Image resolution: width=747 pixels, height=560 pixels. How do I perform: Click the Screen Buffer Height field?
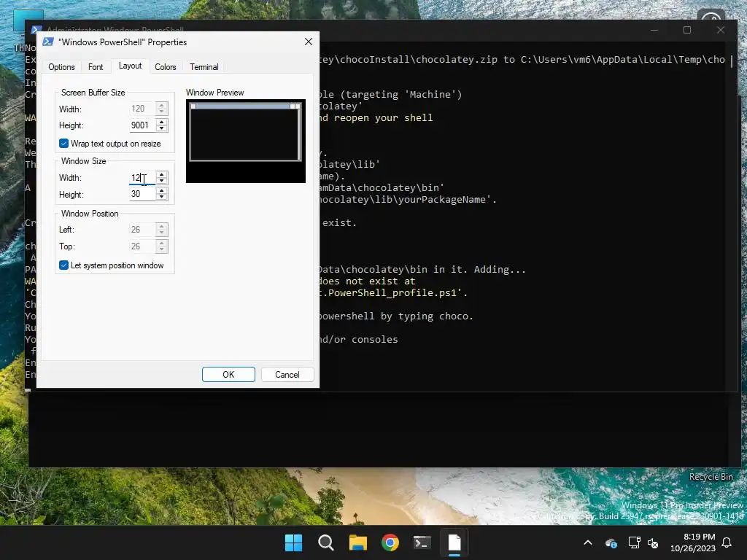tap(142, 125)
